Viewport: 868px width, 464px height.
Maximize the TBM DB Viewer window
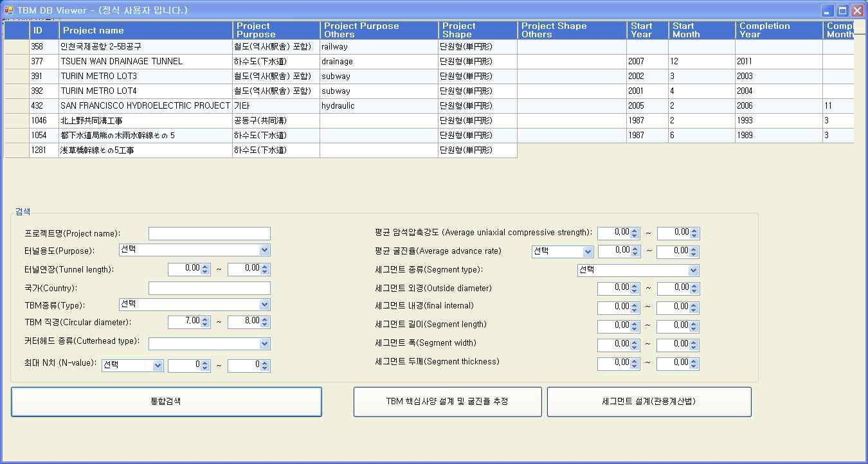842,10
